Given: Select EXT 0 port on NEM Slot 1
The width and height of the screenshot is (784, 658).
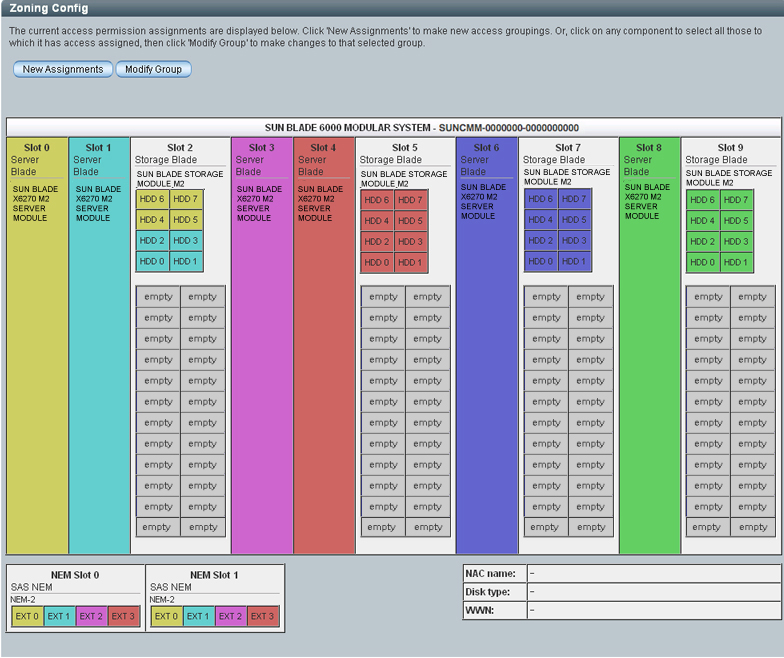Looking at the screenshot, I should coord(166,616).
